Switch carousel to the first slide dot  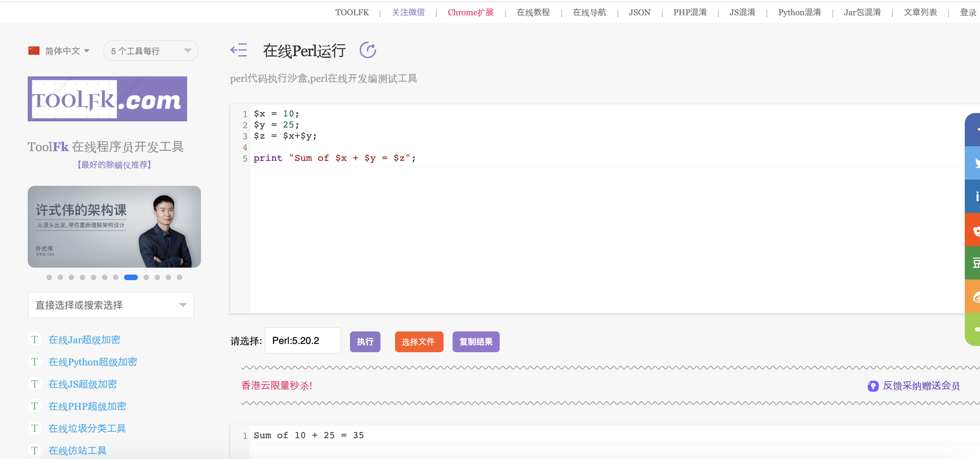pos(49,277)
